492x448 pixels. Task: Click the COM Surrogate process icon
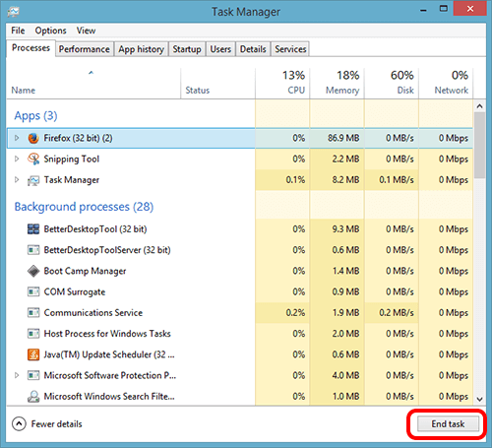click(x=33, y=291)
